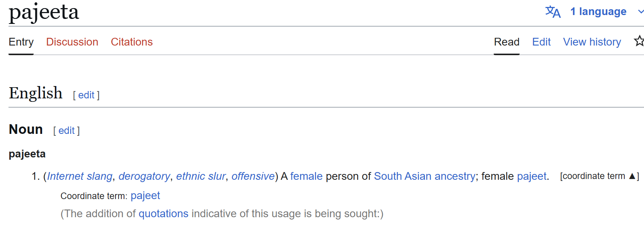Open the quotations link

[163, 214]
